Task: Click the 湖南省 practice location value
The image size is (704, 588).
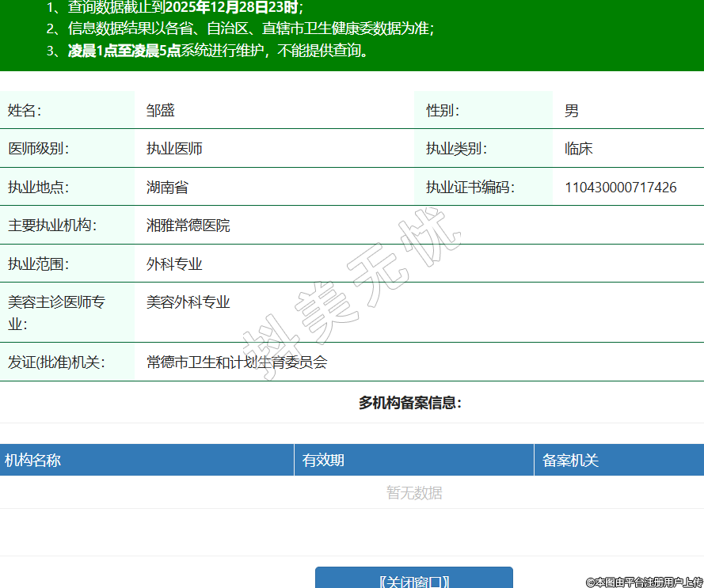Action: click(x=167, y=188)
